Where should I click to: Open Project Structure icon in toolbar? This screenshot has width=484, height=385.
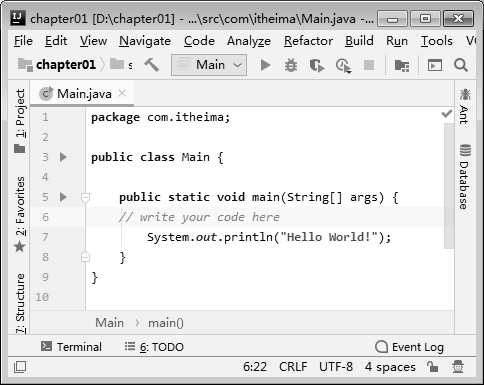402,65
